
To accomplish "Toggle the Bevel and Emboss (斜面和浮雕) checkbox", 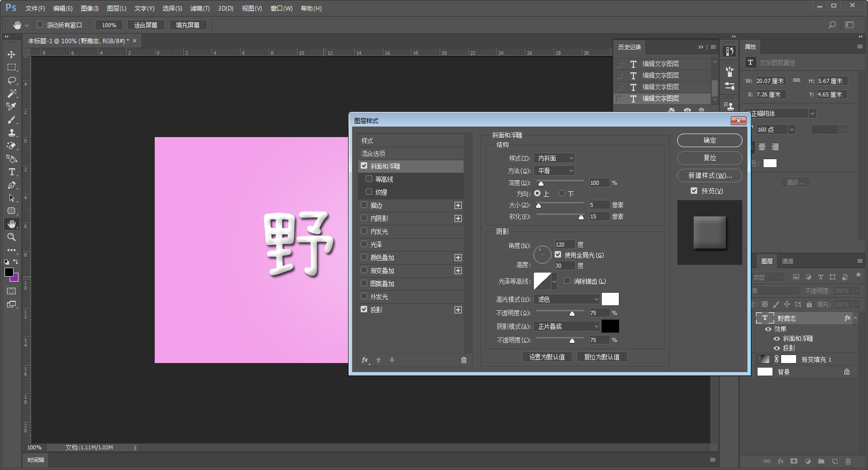I will pyautogui.click(x=364, y=166).
